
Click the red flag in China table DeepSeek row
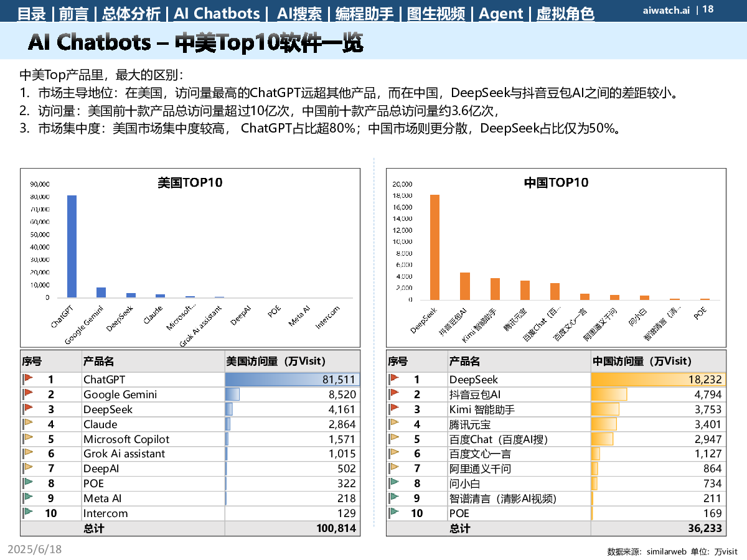pos(393,379)
